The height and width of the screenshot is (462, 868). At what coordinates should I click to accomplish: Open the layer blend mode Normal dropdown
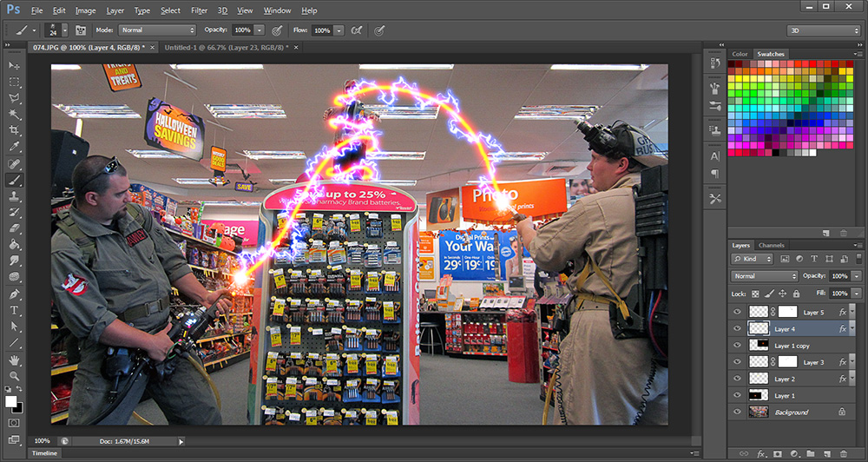point(765,276)
